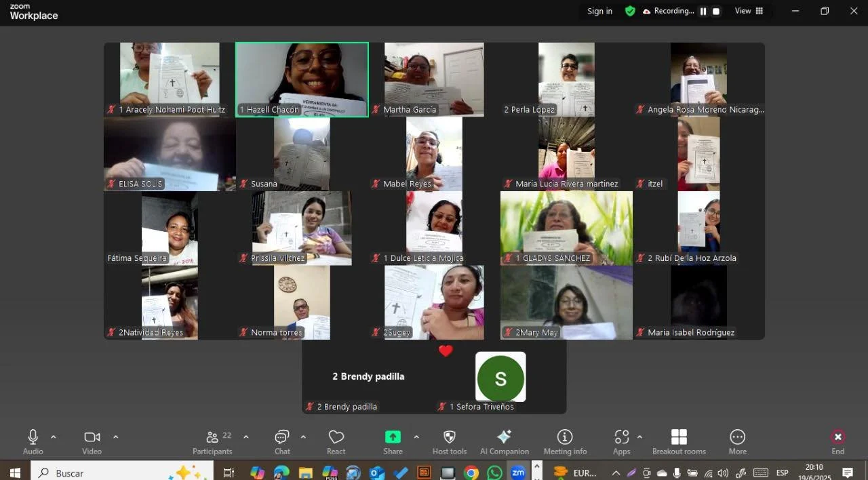
Task: Click the Zoom taskbar icon
Action: 518,473
